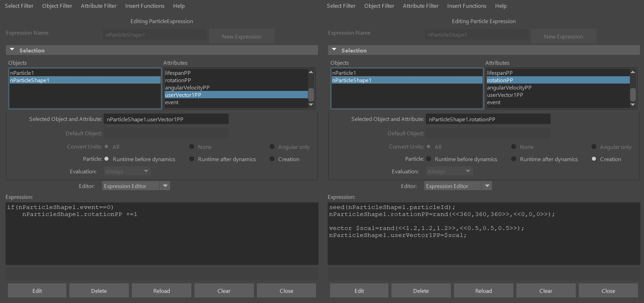Collapse the left Selection section triangle
Image resolution: width=644 pixels, height=303 pixels.
coord(12,50)
